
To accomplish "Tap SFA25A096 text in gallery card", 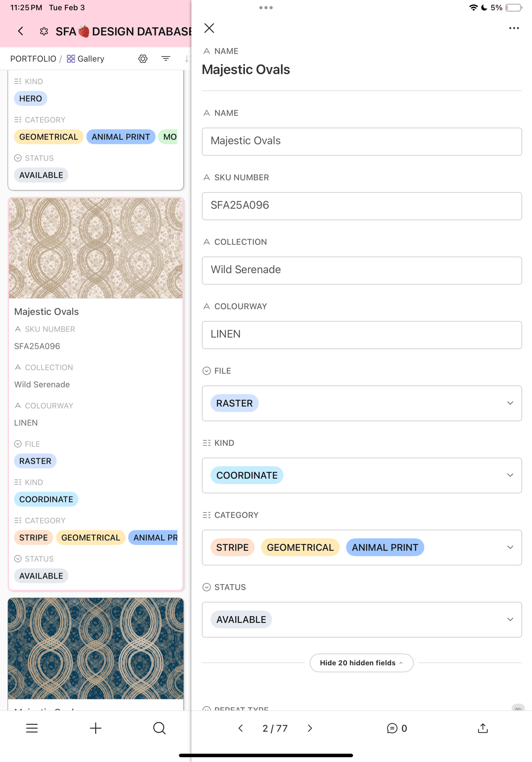I will (37, 346).
